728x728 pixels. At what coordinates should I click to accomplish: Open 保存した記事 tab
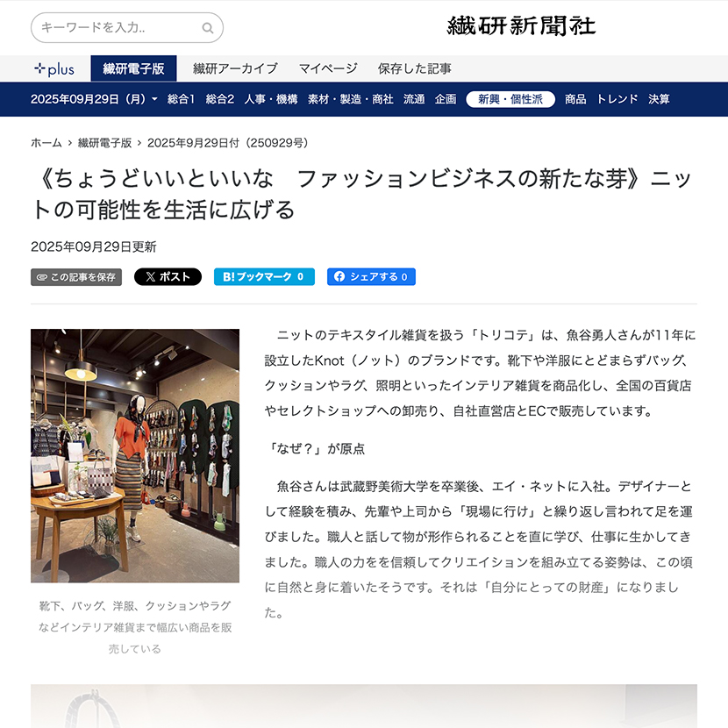(x=414, y=68)
